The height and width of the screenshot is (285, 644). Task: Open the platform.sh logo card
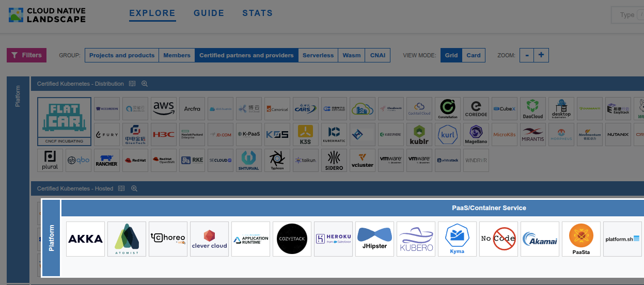coord(622,239)
